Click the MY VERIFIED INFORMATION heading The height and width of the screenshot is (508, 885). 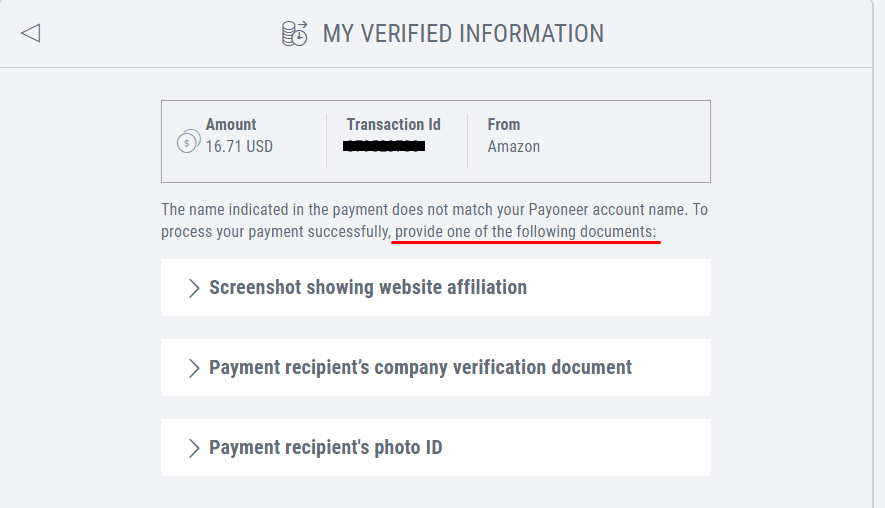coord(463,34)
